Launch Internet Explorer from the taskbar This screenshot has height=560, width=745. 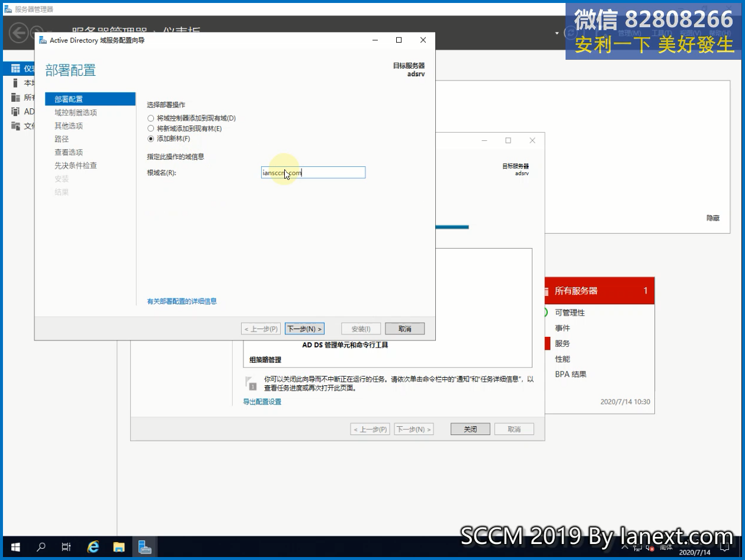click(x=93, y=547)
